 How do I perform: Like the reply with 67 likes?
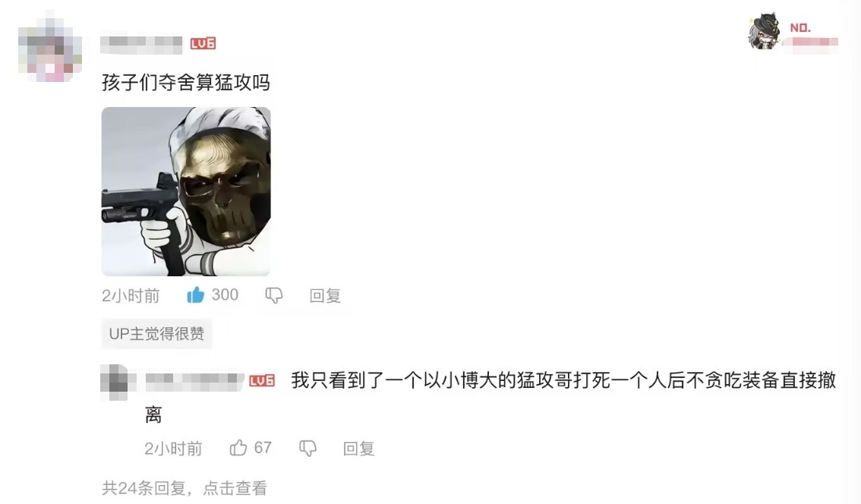click(x=238, y=448)
